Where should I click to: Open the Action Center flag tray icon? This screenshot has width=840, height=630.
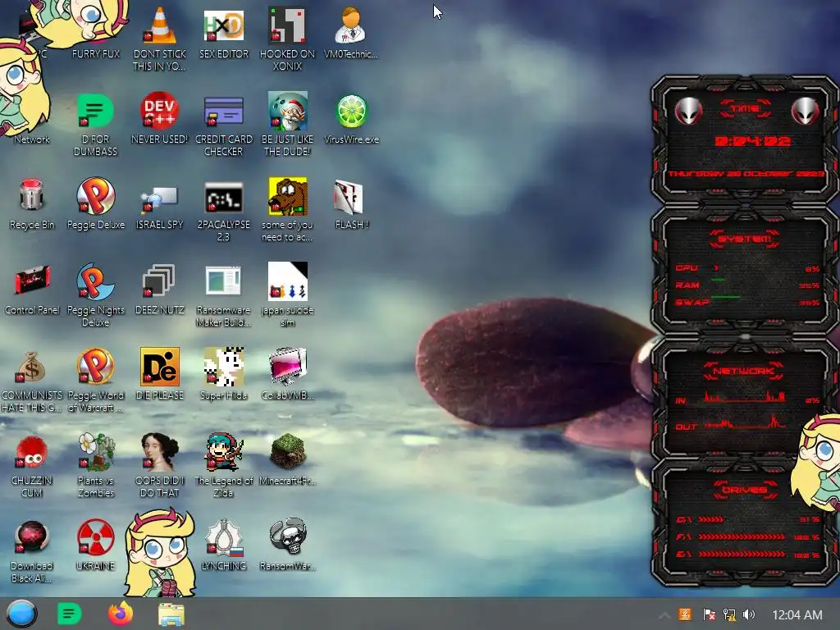point(709,614)
